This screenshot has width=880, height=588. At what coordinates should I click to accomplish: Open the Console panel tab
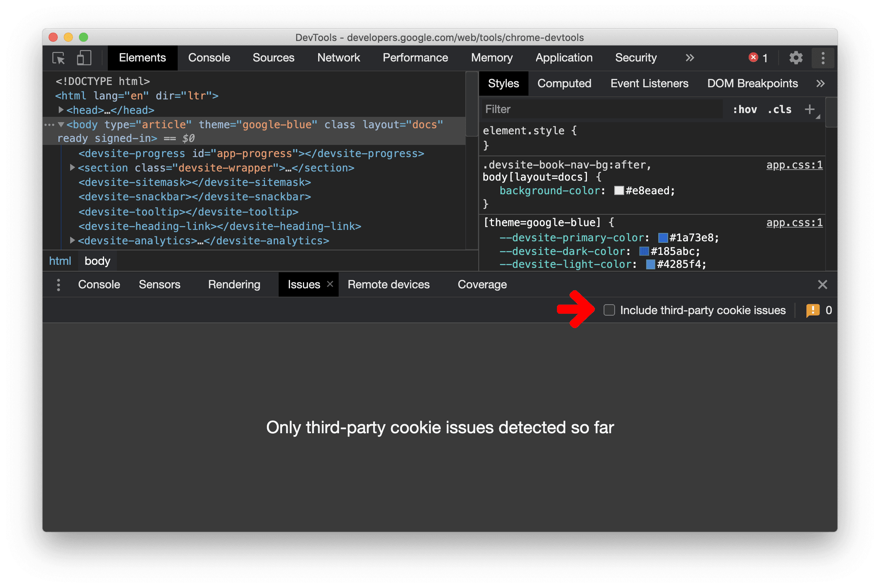click(x=208, y=58)
